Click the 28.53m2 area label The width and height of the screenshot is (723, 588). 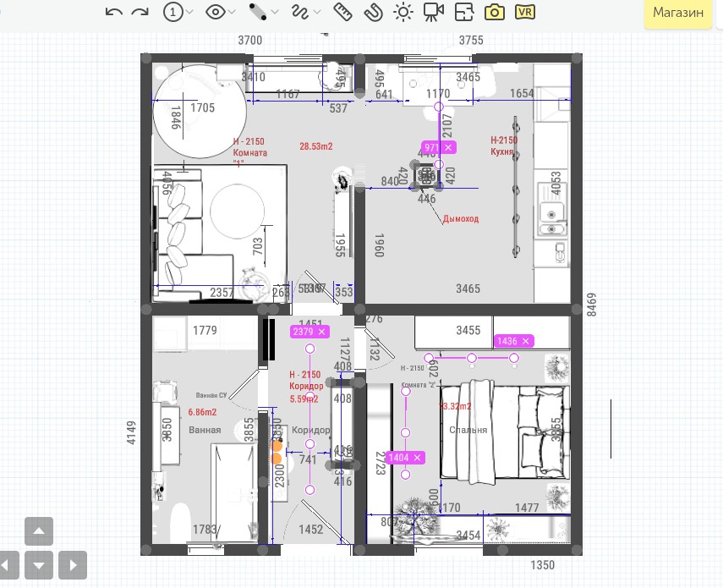316,146
